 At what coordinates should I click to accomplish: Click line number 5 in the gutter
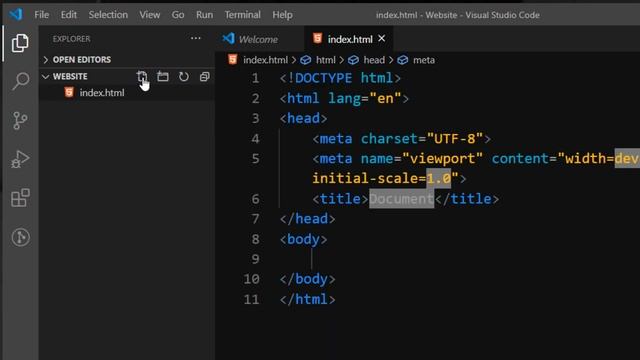pyautogui.click(x=256, y=159)
